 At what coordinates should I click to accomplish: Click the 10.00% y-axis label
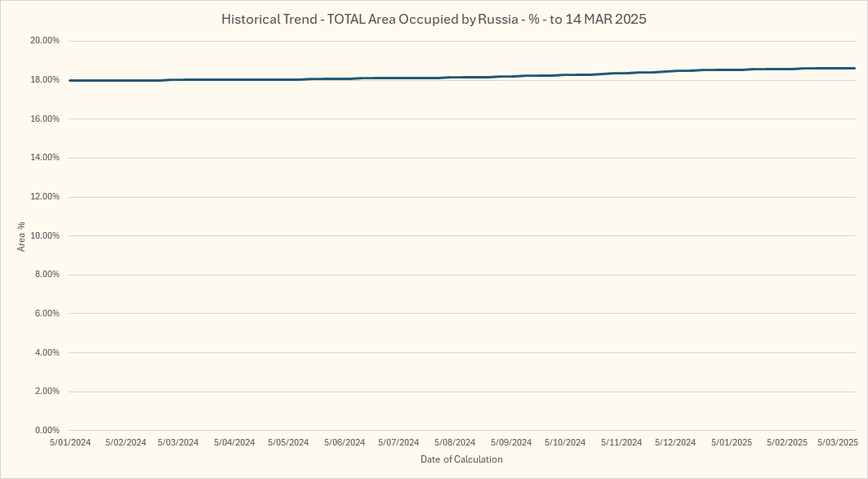click(x=46, y=235)
